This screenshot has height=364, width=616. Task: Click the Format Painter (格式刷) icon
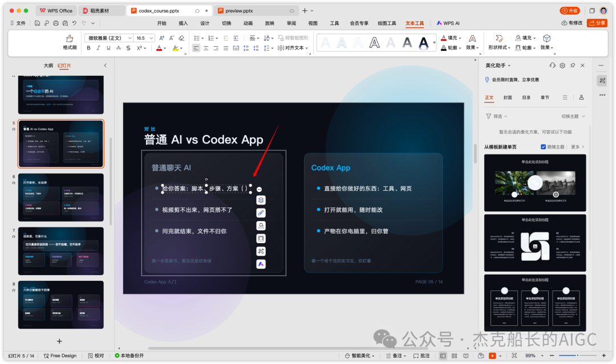70,38
